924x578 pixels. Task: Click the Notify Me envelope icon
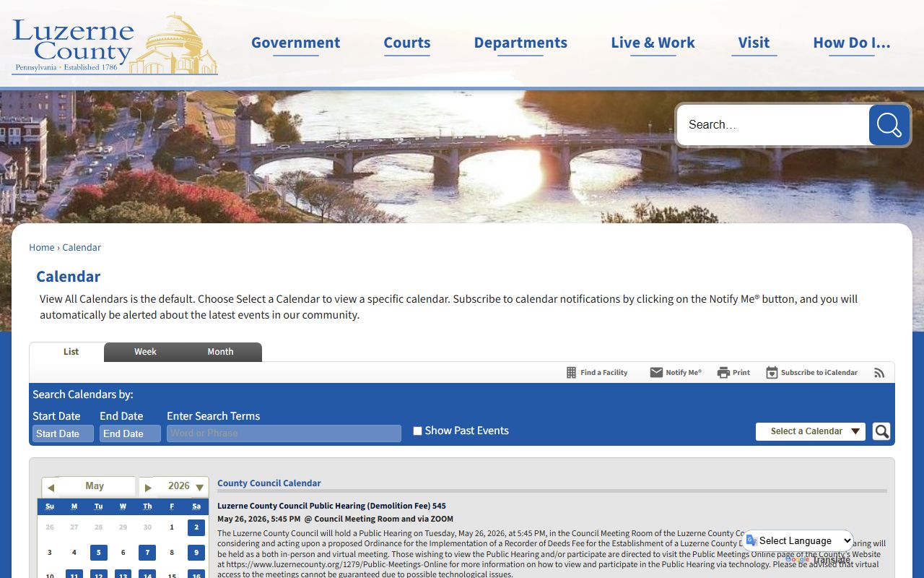click(656, 373)
